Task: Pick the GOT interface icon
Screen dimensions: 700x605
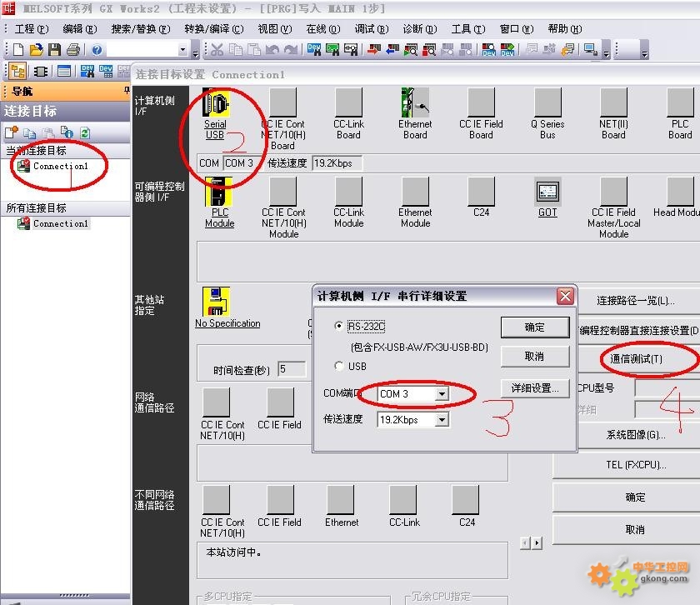Action: click(547, 191)
